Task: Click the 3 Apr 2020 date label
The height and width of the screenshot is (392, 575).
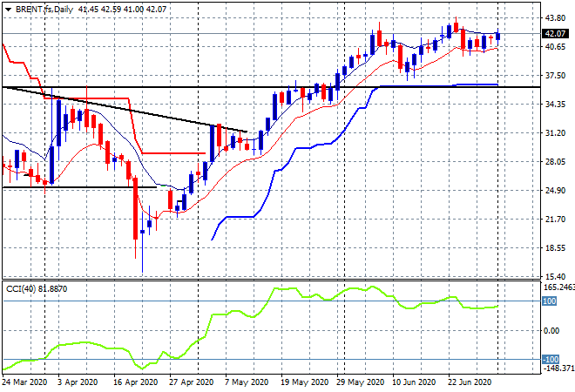Action: click(78, 382)
